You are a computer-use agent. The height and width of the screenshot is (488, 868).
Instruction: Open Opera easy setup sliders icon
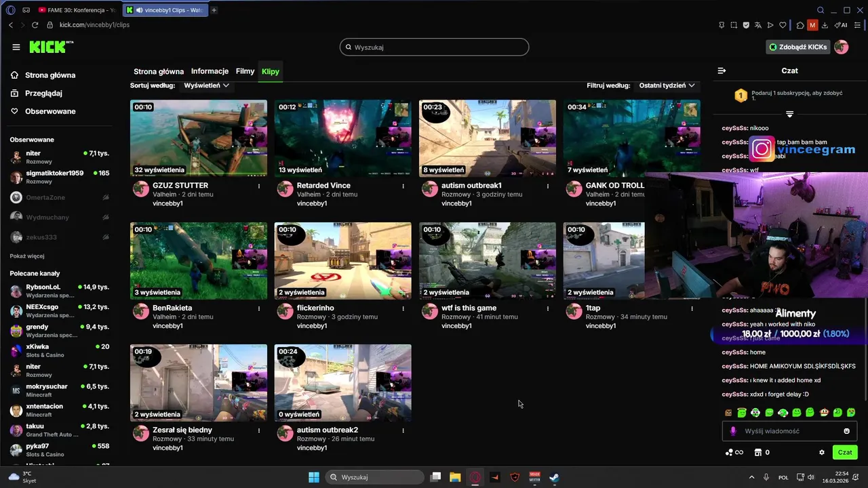858,25
